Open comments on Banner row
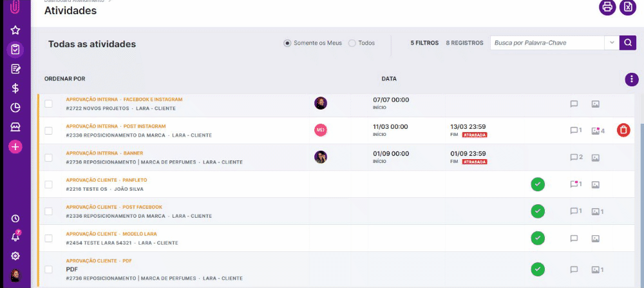 tap(576, 157)
